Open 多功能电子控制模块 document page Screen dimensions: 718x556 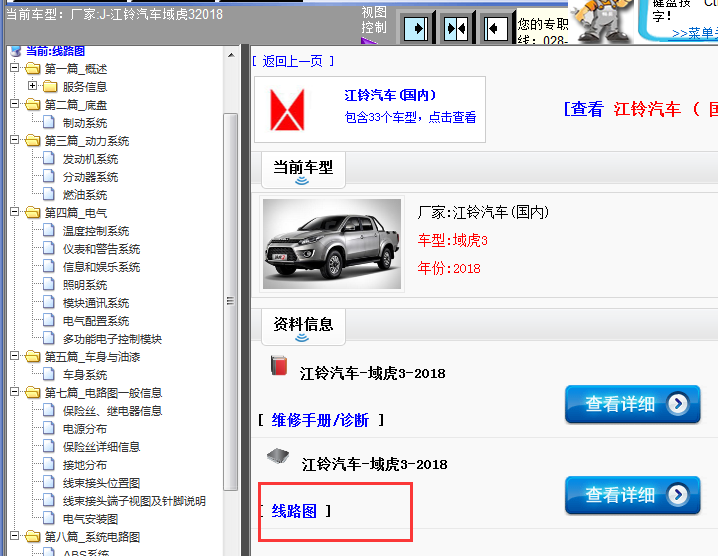tap(112, 339)
